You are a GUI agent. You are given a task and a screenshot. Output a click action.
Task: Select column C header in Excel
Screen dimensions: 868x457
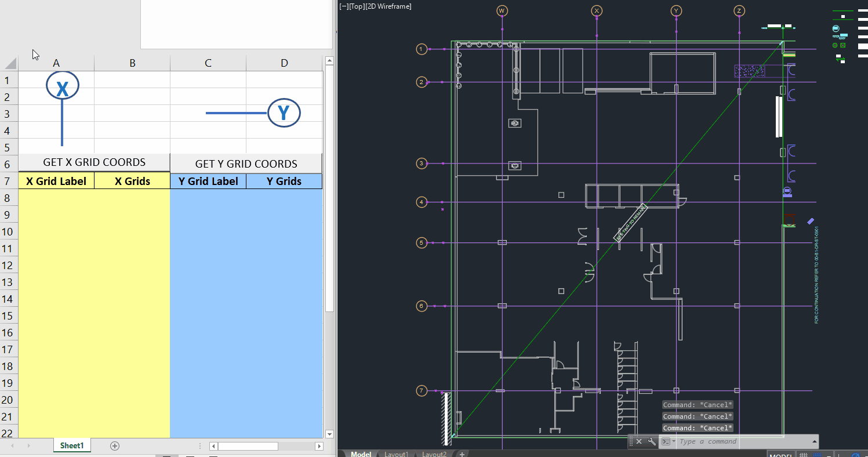tap(208, 63)
